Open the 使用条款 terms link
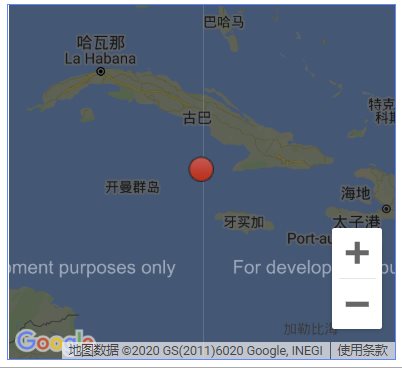The width and height of the screenshot is (402, 368). coord(363,350)
